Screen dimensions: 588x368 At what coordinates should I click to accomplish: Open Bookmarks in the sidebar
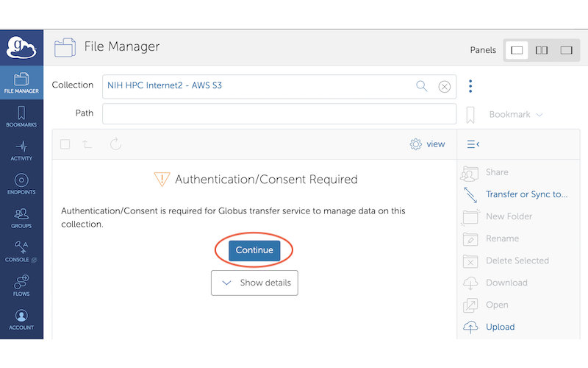tap(21, 116)
